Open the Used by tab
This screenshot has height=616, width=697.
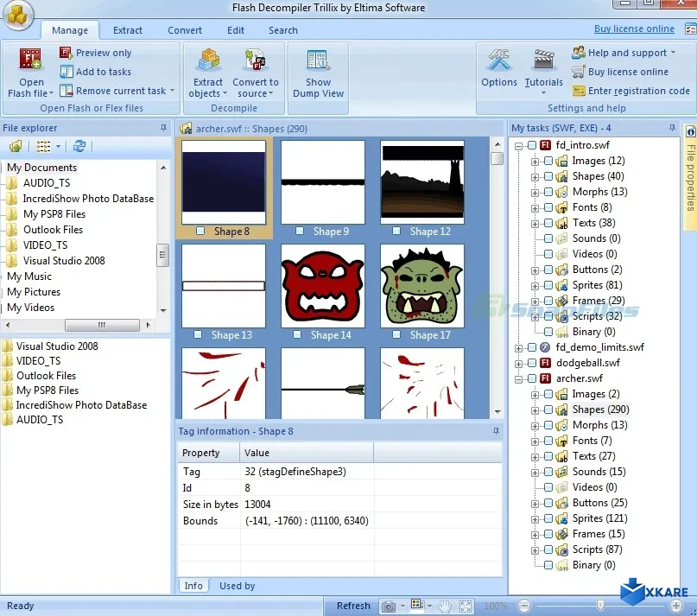pyautogui.click(x=237, y=586)
